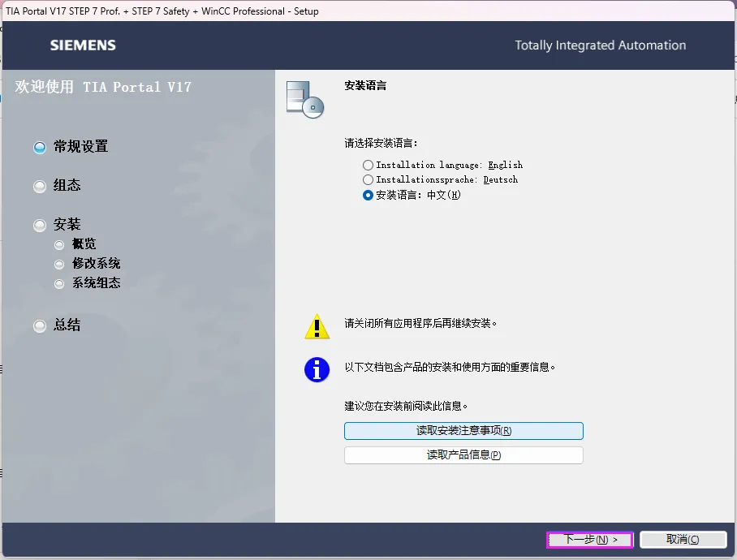Click the setup disc installer icon
This screenshot has height=560, width=737.
pyautogui.click(x=305, y=100)
